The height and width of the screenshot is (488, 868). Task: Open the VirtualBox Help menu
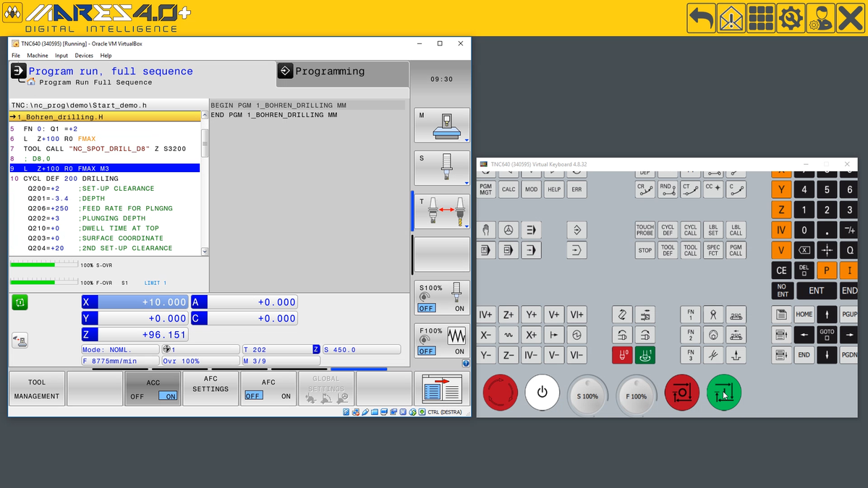(106, 56)
